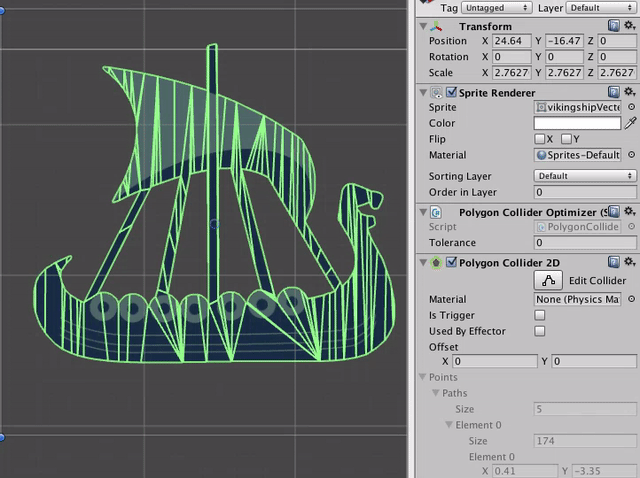
Task: Click the PolygonCollider script field
Action: tap(577, 227)
